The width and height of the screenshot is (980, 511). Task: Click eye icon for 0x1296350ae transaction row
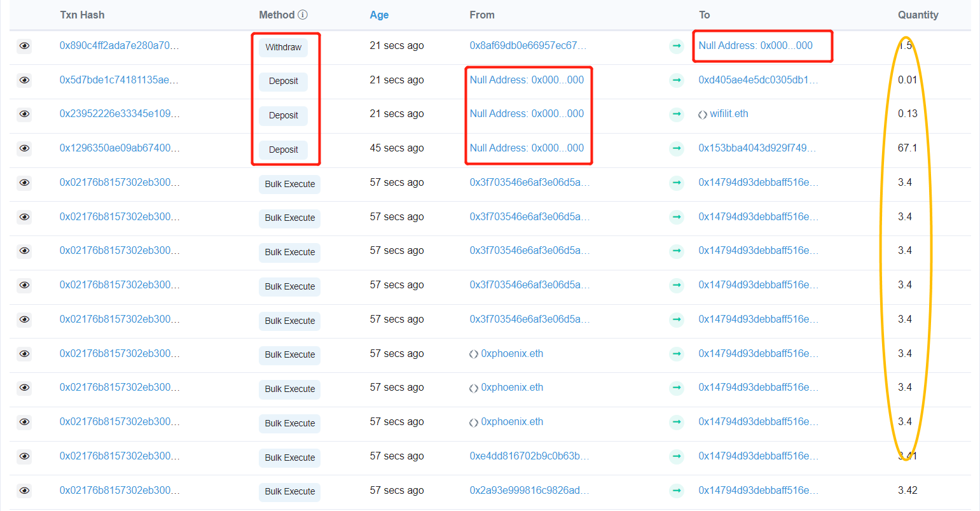(24, 148)
